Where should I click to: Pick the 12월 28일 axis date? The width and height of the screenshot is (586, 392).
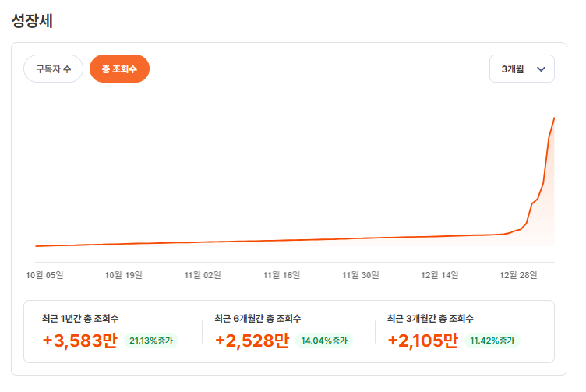pyautogui.click(x=518, y=274)
